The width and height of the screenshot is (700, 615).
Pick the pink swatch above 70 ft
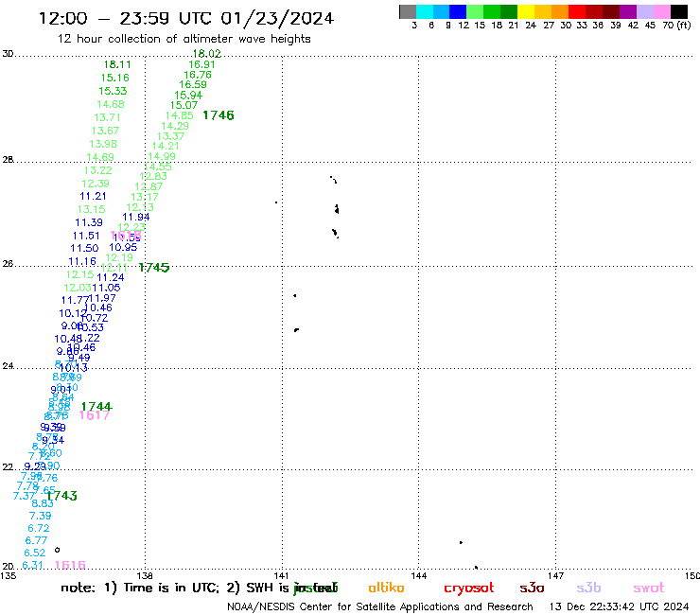[662, 11]
